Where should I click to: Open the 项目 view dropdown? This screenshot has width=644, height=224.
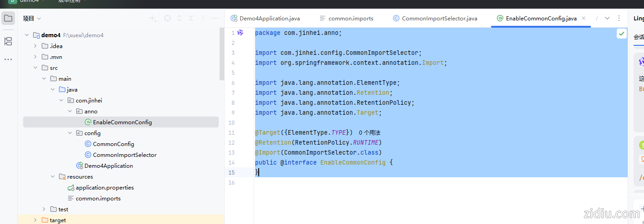pyautogui.click(x=32, y=19)
